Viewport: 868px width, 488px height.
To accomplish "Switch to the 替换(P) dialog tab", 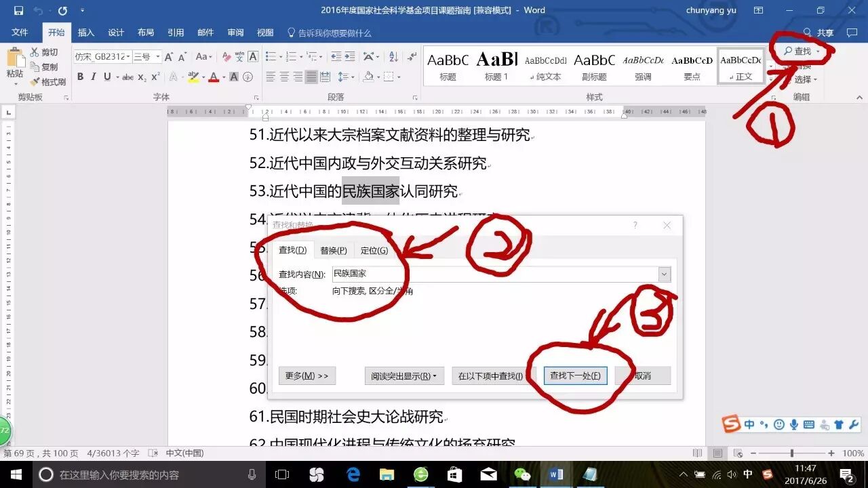I will [334, 250].
